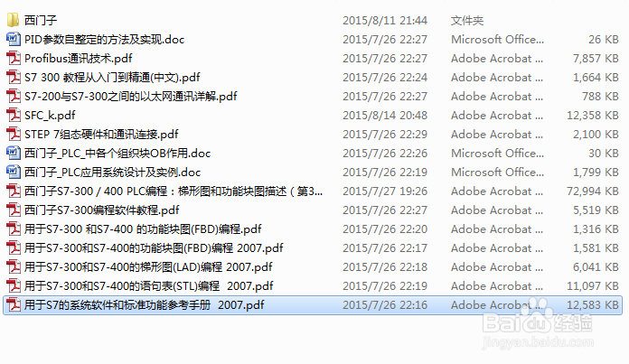Select the Word icon for PID参数自整定的方法及实现.doc

click(14, 39)
